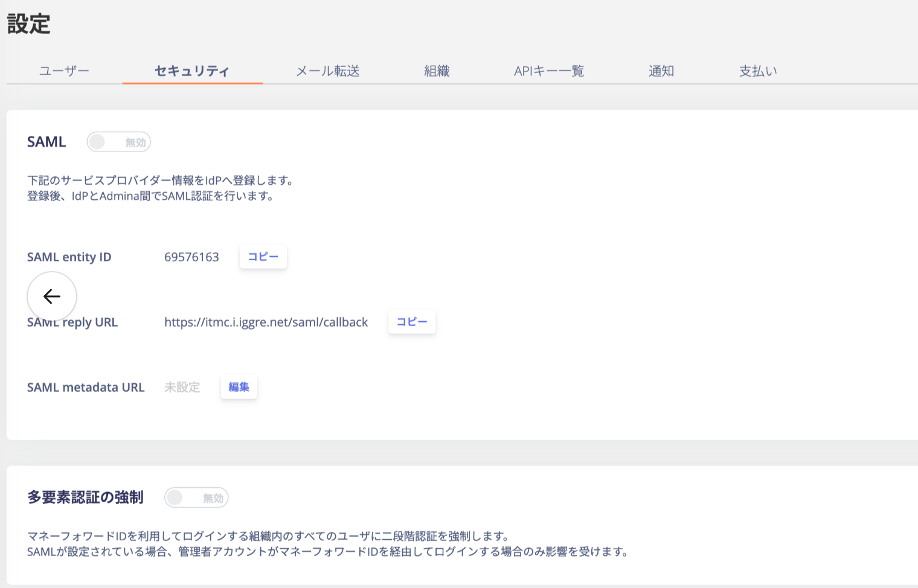The image size is (918, 588).
Task: Click the SAML section heading
Action: (47, 142)
